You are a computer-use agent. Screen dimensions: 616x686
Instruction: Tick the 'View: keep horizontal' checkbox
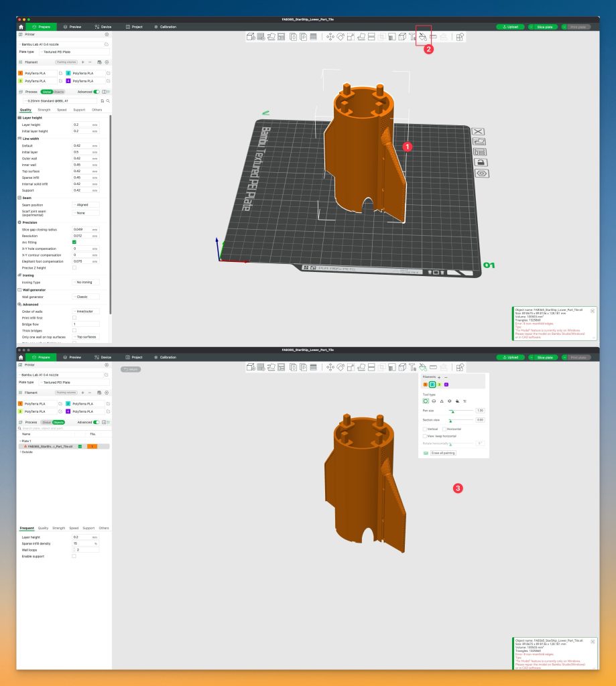click(425, 436)
